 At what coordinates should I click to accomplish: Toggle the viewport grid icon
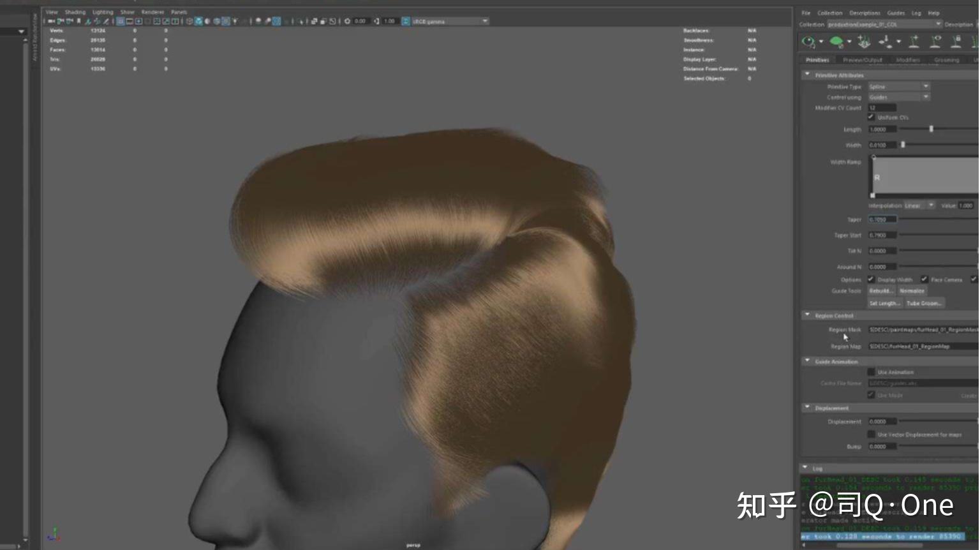pyautogui.click(x=119, y=21)
